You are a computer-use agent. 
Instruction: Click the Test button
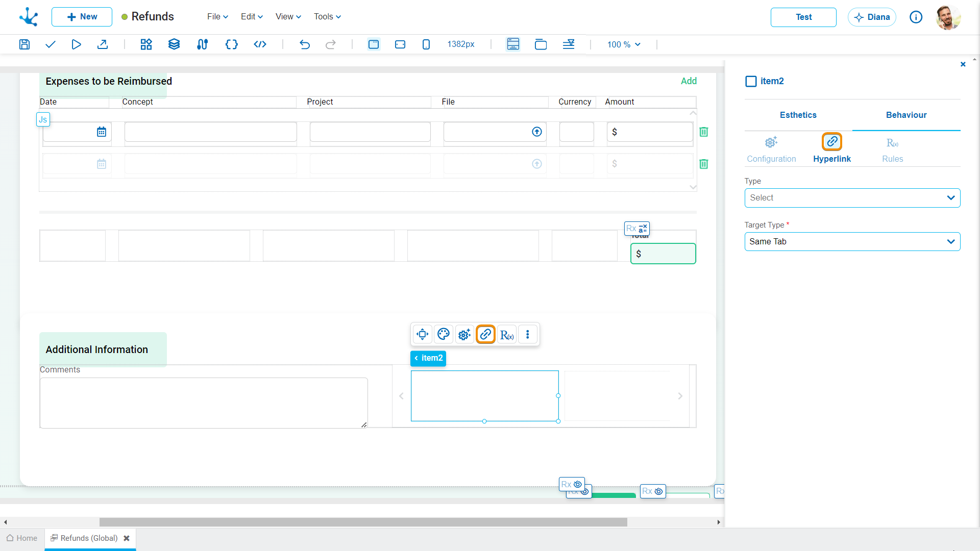(803, 17)
